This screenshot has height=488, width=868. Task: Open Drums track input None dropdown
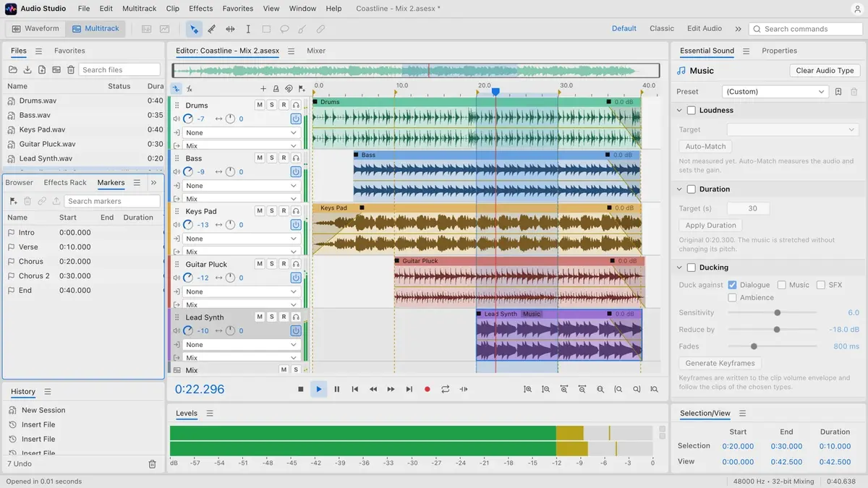click(242, 133)
